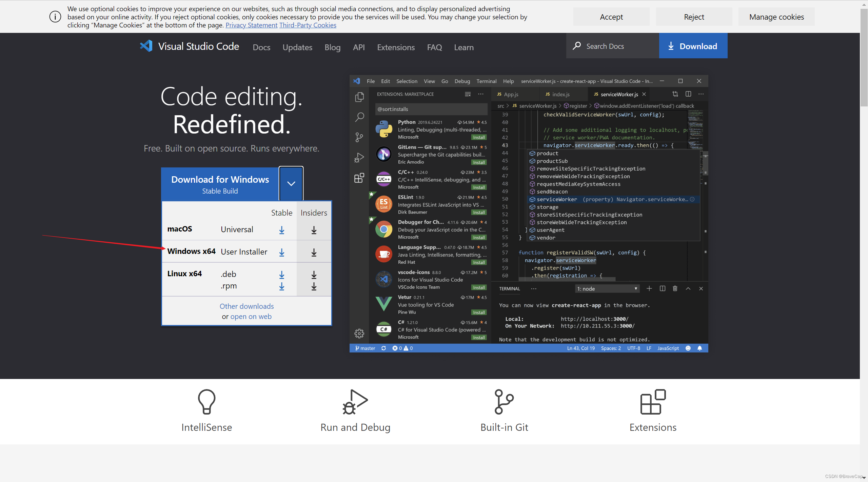Image resolution: width=868 pixels, height=482 pixels.
Task: Click the Run and Debug bug icon
Action: 355,402
